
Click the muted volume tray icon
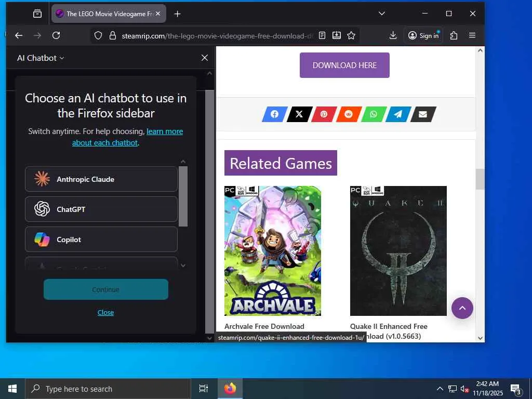click(x=464, y=389)
